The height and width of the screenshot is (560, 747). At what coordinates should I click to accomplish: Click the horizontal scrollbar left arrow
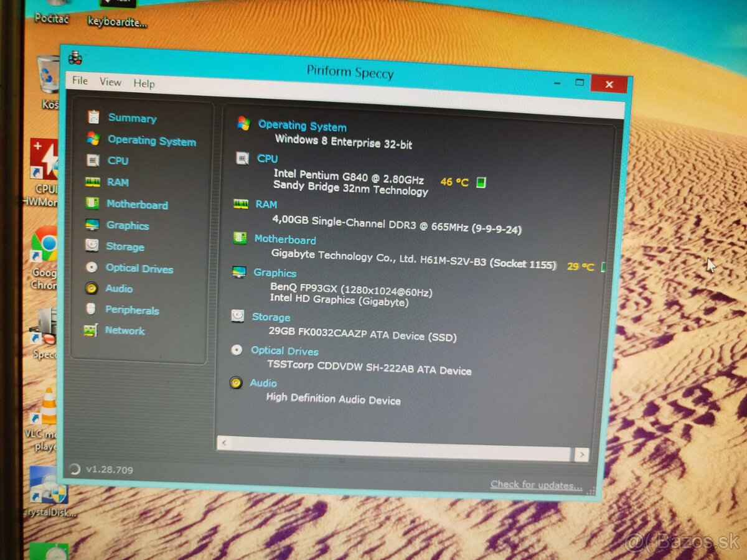coord(224,443)
